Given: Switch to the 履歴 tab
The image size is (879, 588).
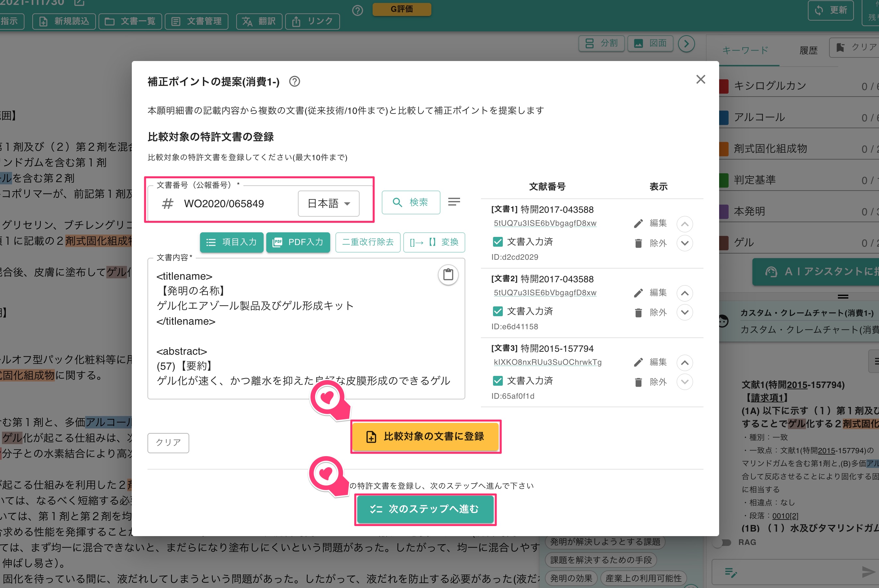Looking at the screenshot, I should pyautogui.click(x=808, y=51).
